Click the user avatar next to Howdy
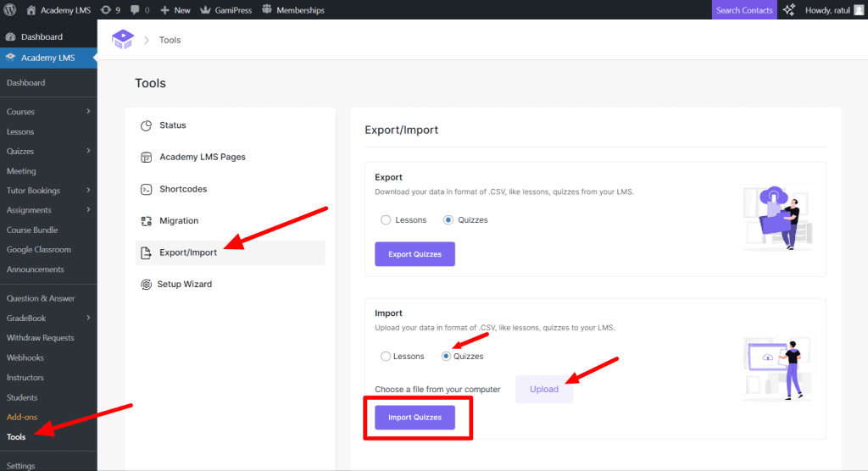This screenshot has height=471, width=868. pos(860,10)
